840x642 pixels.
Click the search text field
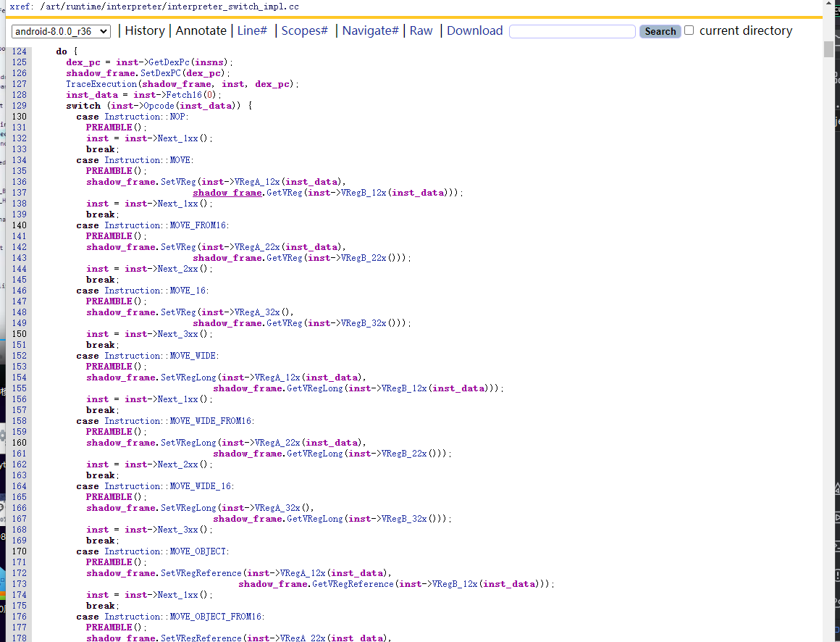tap(572, 31)
